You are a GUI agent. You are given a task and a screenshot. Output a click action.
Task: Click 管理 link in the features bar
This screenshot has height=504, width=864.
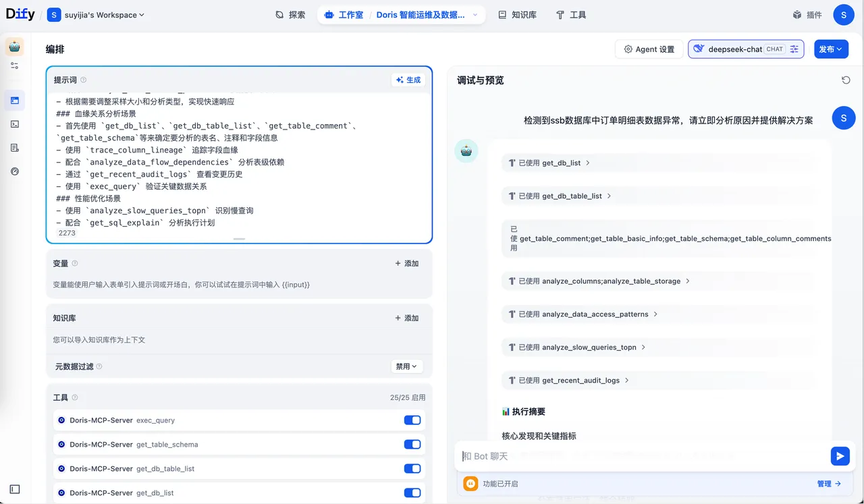click(x=823, y=484)
